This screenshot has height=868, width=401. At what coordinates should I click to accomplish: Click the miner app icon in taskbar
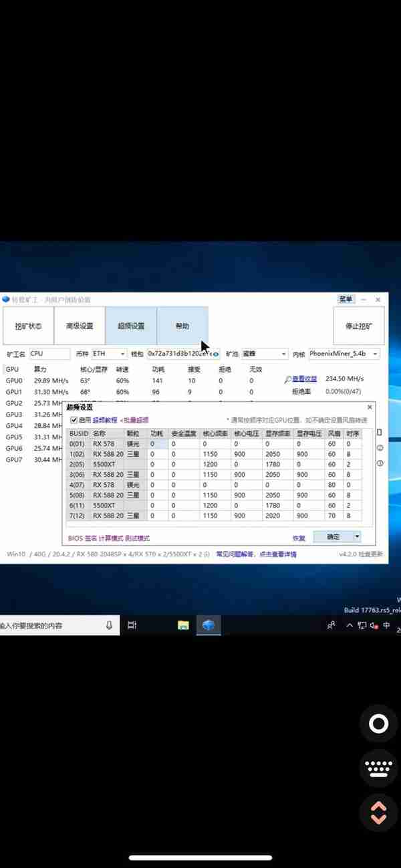tap(209, 625)
